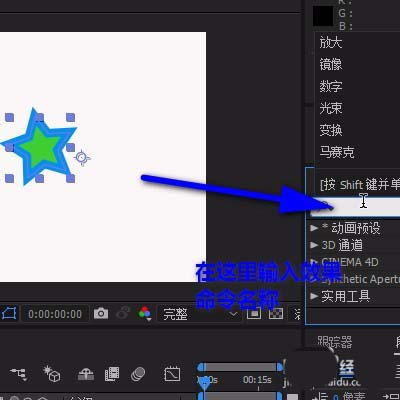The height and width of the screenshot is (400, 400).
Task: Click the Region of Interest icon
Action: (x=254, y=314)
